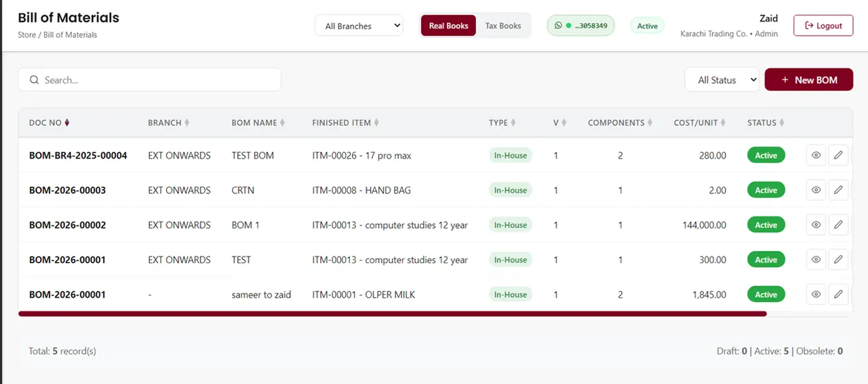Viewport: 868px width, 384px height.
Task: Open document BOM-2026-00002
Action: (67, 225)
